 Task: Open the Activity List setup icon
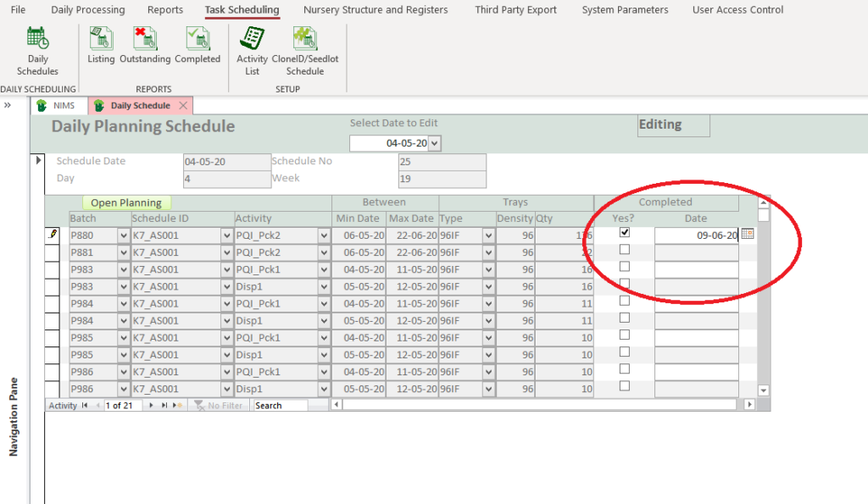tap(252, 50)
